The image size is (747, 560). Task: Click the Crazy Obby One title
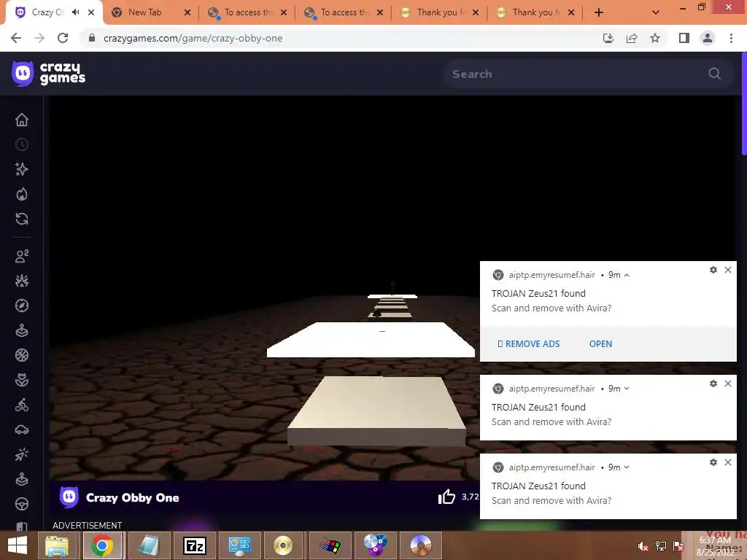133,497
